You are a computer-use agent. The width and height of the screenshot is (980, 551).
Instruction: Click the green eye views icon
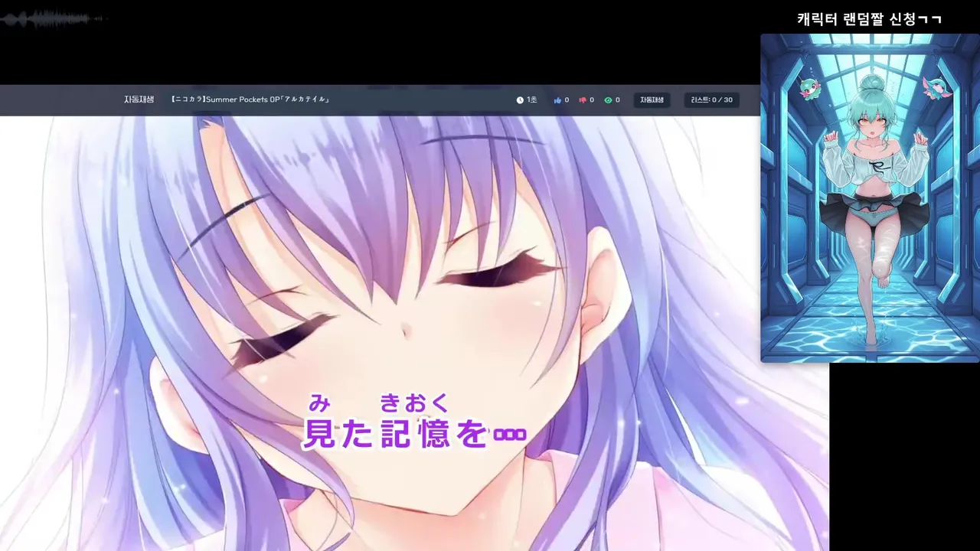tap(608, 100)
